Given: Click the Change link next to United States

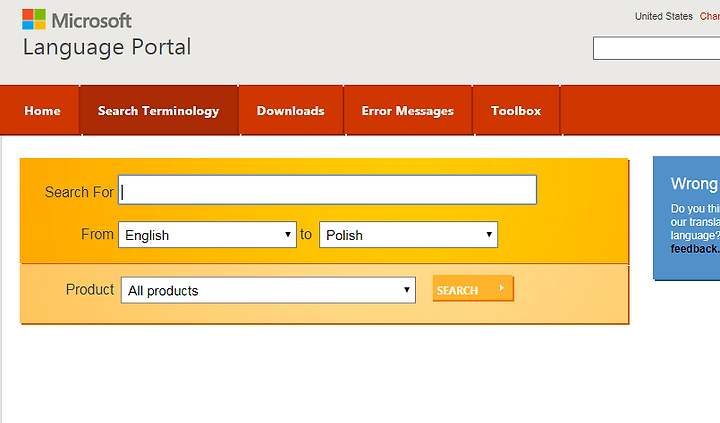Looking at the screenshot, I should (709, 17).
